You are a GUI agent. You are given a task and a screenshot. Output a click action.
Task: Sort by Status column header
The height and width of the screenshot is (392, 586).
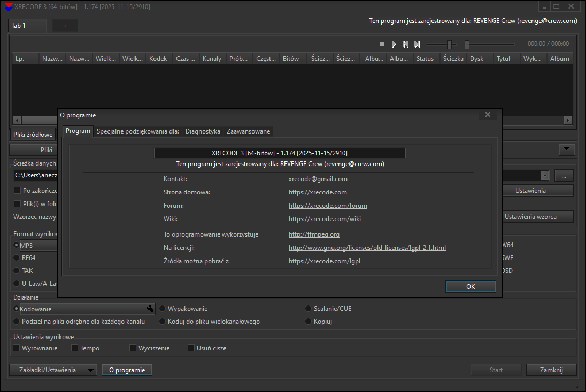(427, 59)
